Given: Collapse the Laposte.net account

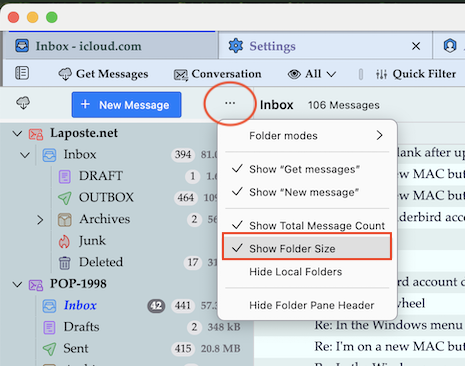Looking at the screenshot, I should click(17, 134).
